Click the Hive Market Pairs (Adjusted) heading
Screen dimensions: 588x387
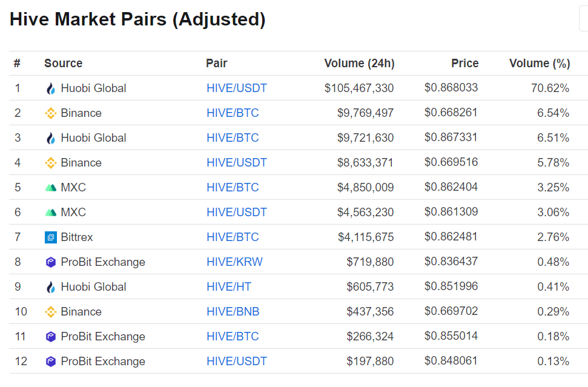click(x=137, y=19)
